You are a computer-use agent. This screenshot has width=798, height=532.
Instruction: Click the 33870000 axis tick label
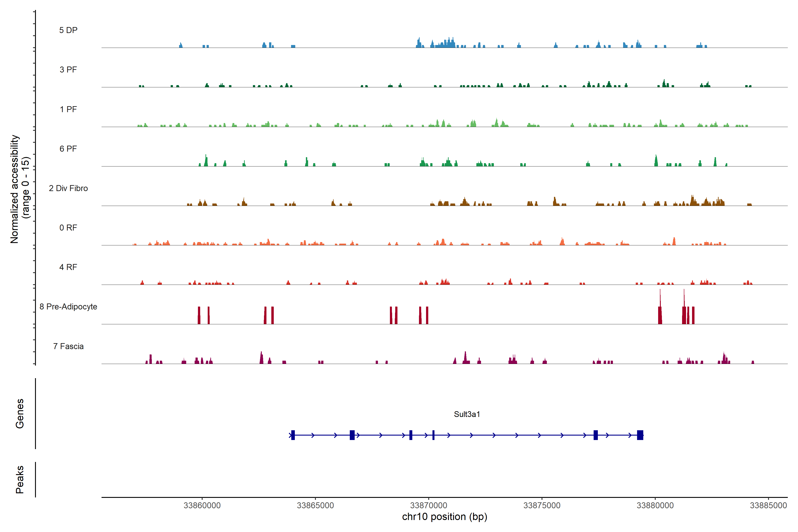(x=428, y=505)
